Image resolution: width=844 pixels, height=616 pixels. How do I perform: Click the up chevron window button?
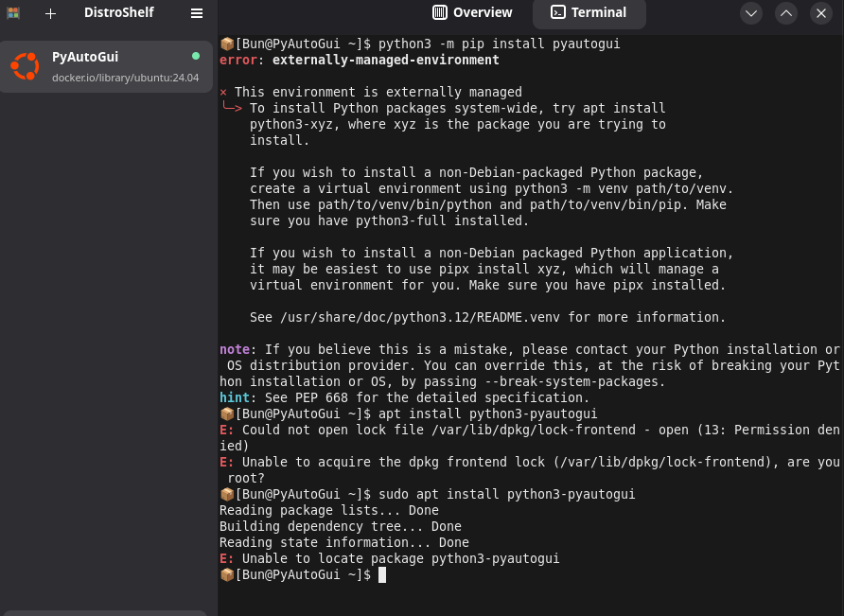click(786, 13)
